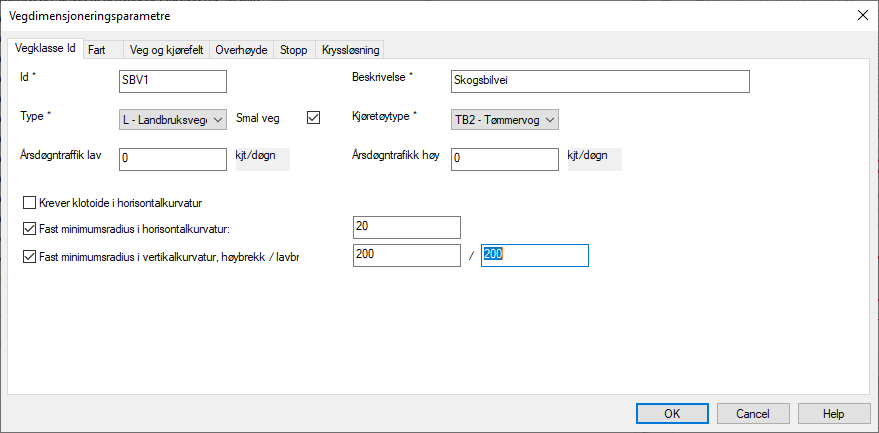Select the Overhøyde tab
Screen dimensions: 879x433
pos(241,50)
